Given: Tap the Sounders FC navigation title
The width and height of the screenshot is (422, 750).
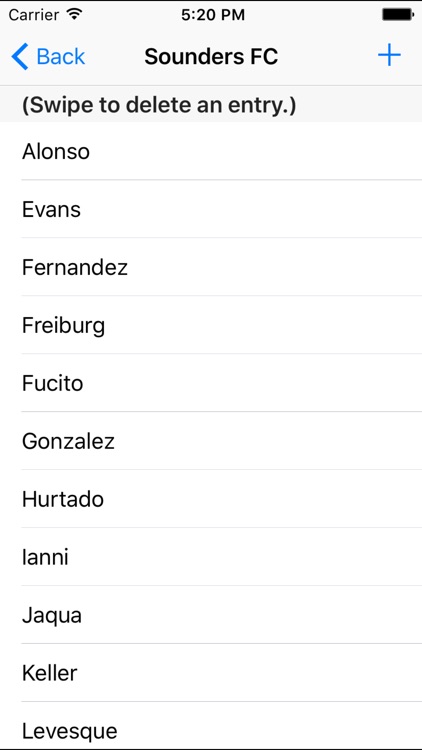Looking at the screenshot, I should click(211, 56).
